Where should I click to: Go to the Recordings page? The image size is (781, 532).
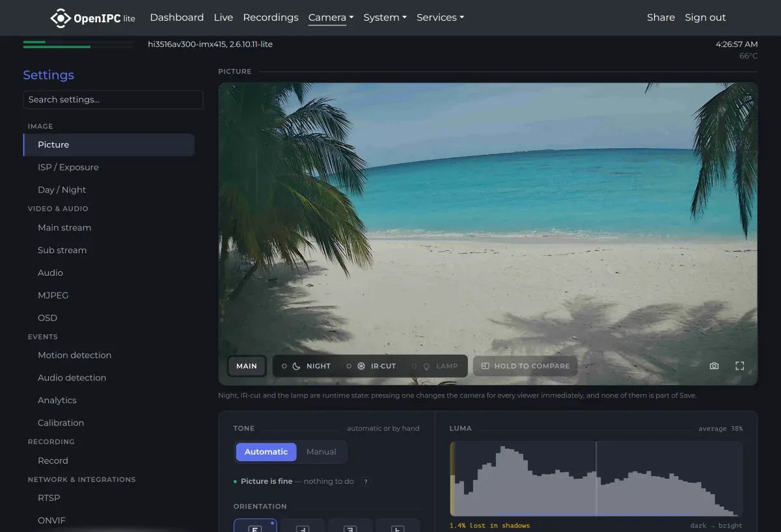click(x=271, y=18)
